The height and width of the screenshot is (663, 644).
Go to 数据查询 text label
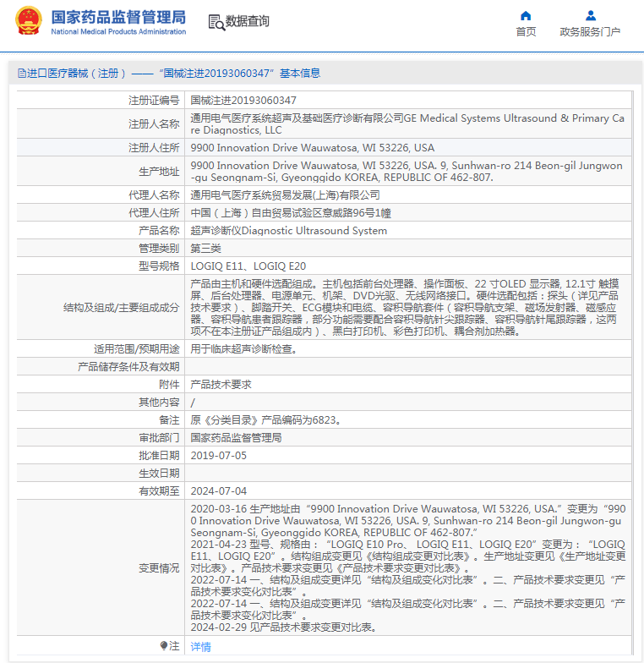[248, 21]
